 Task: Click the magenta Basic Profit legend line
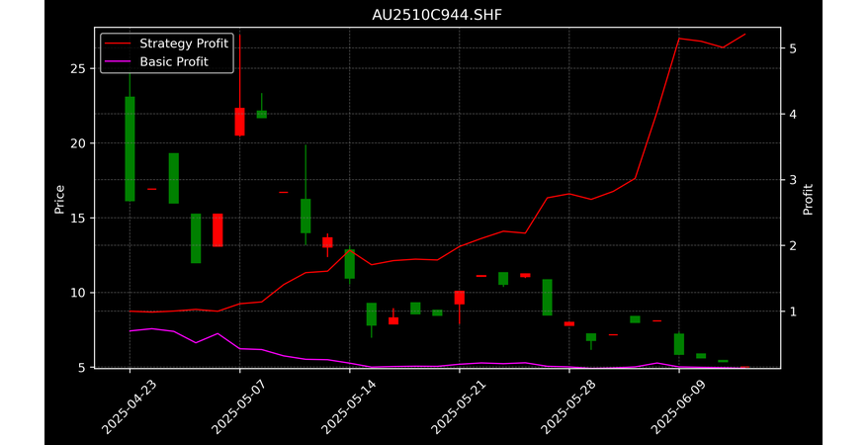point(118,62)
